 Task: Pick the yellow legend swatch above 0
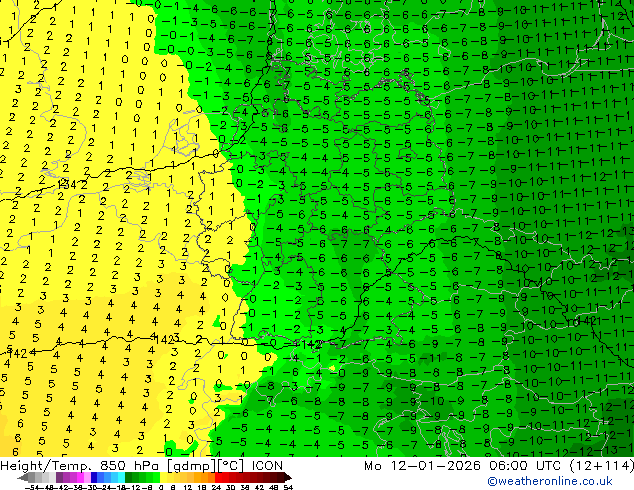(163, 478)
